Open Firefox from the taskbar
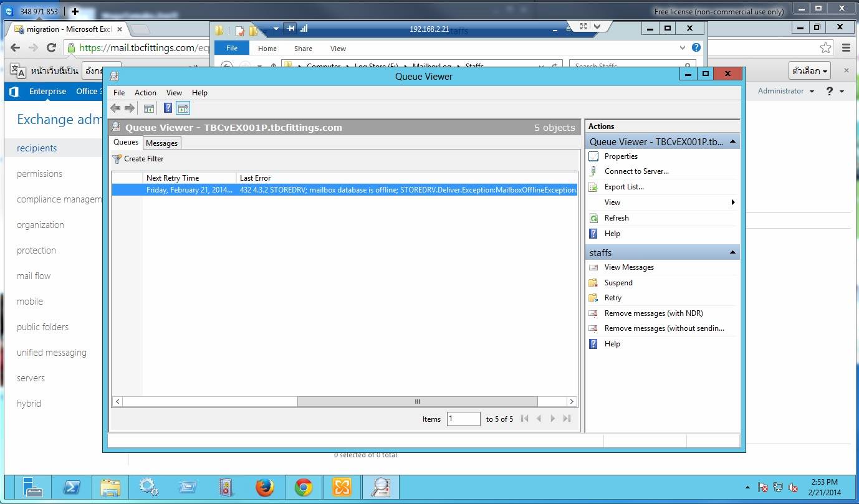The image size is (859, 504). [264, 487]
